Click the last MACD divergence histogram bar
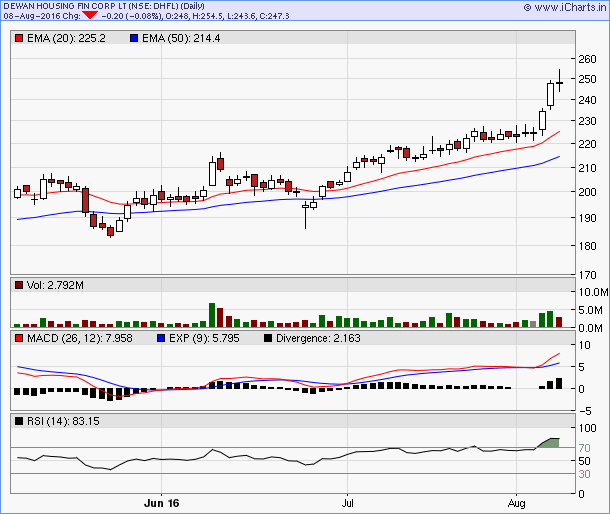610x514 pixels. tap(559, 383)
